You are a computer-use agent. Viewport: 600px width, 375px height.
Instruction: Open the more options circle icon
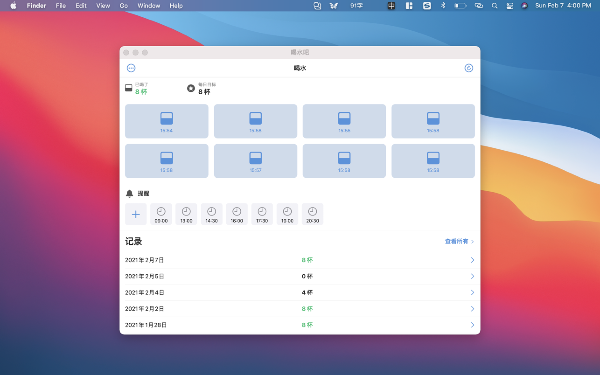click(131, 68)
